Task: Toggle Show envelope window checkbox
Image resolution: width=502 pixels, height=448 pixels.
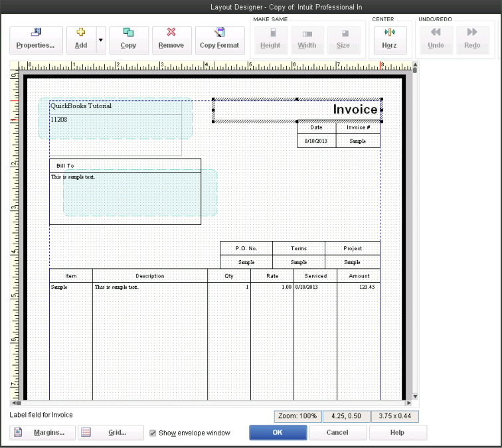Action: 153,433
